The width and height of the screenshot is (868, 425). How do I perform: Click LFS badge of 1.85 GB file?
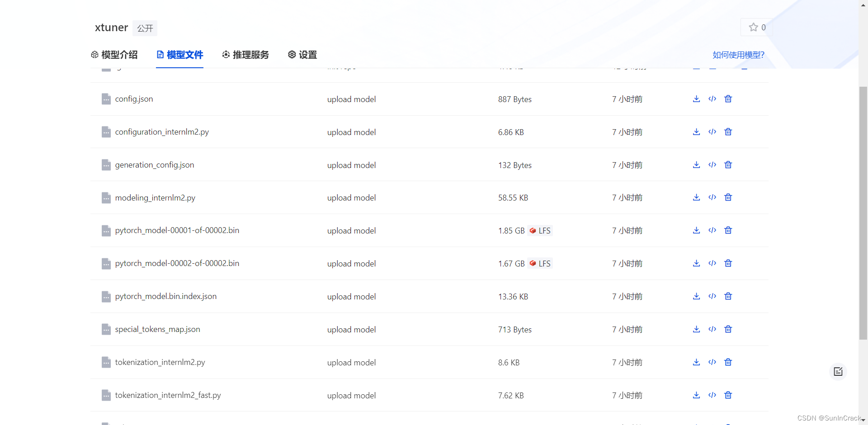(540, 231)
